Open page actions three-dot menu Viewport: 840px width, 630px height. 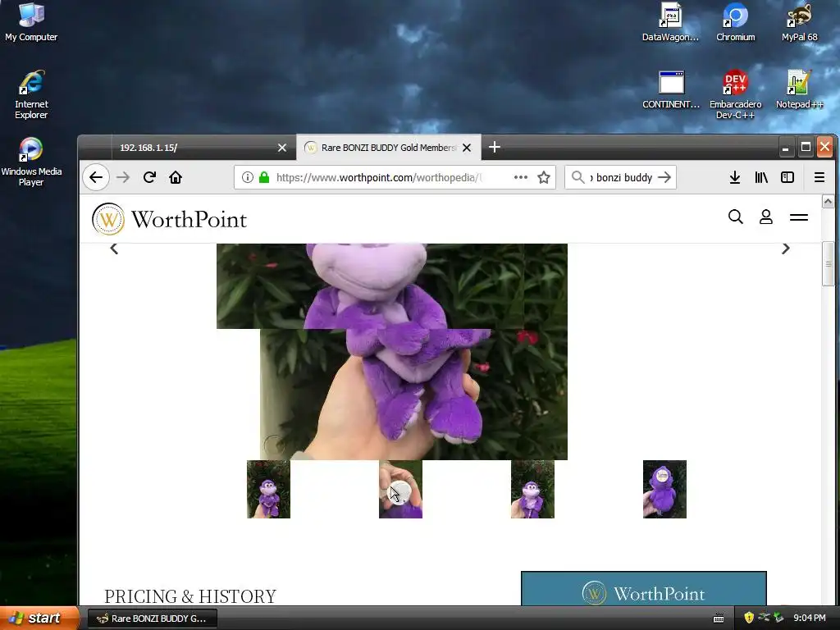[521, 177]
